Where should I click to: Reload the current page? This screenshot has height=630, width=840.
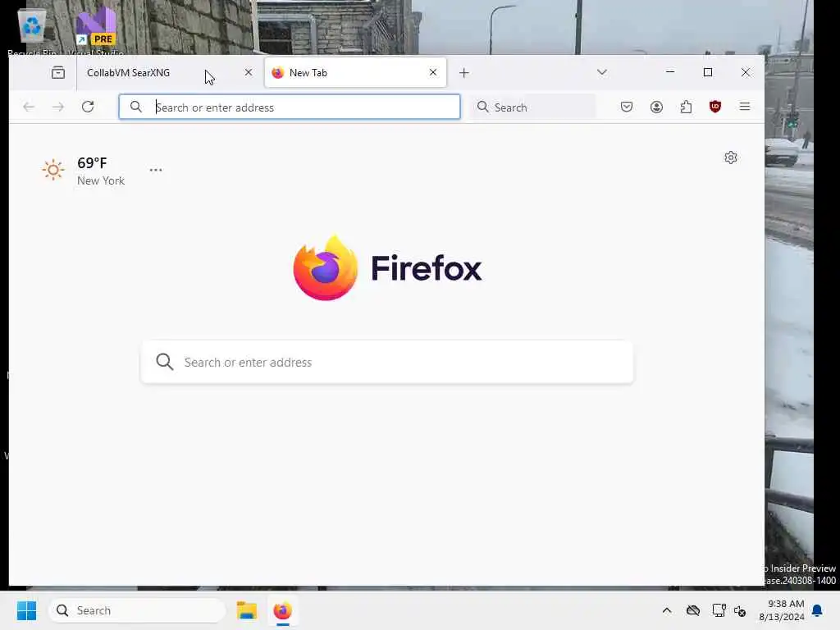(88, 107)
